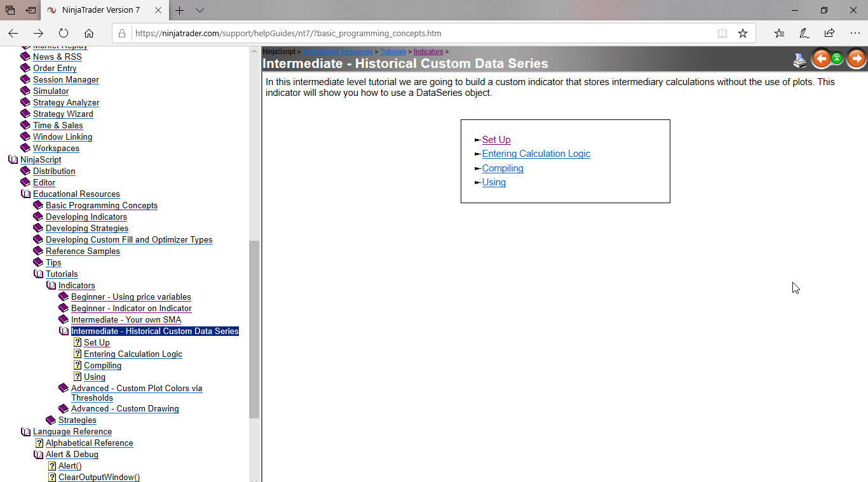Image resolution: width=868 pixels, height=482 pixels.
Task: Open the browser Settings and more menu
Action: [x=855, y=33]
